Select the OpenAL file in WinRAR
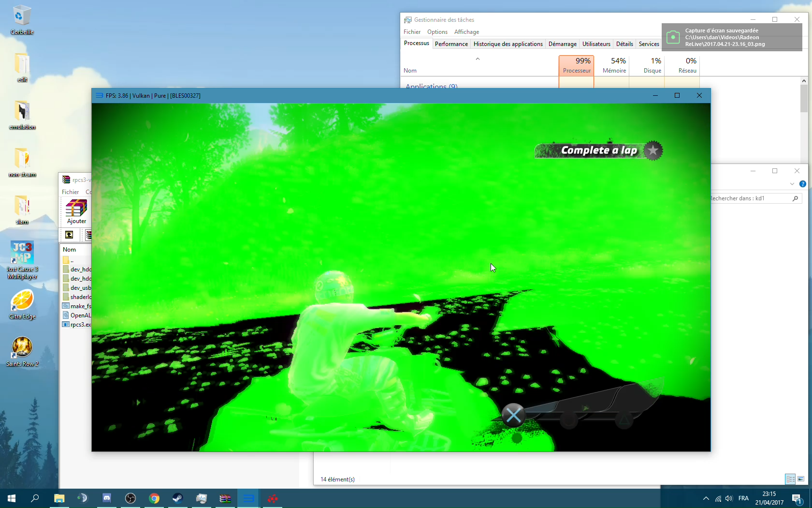The width and height of the screenshot is (812, 508). pos(76,315)
